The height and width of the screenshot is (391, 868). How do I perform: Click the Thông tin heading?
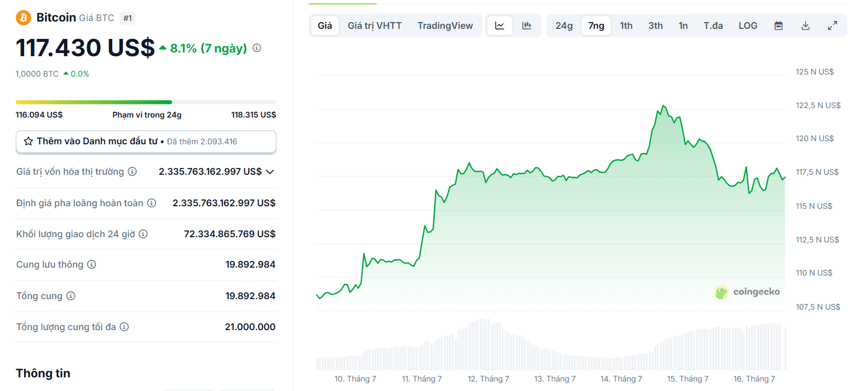(43, 373)
